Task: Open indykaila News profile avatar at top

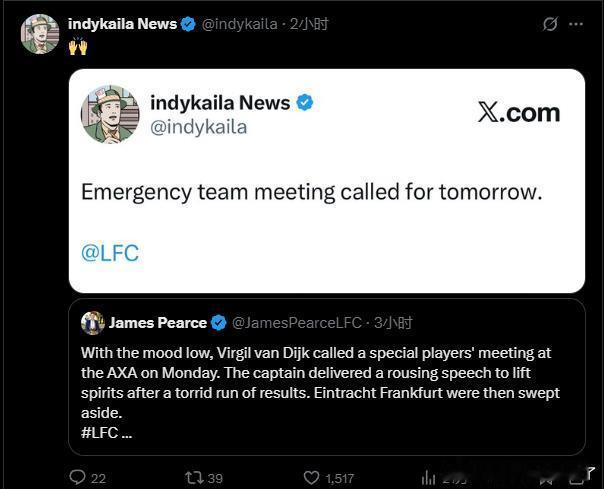Action: pos(40,34)
